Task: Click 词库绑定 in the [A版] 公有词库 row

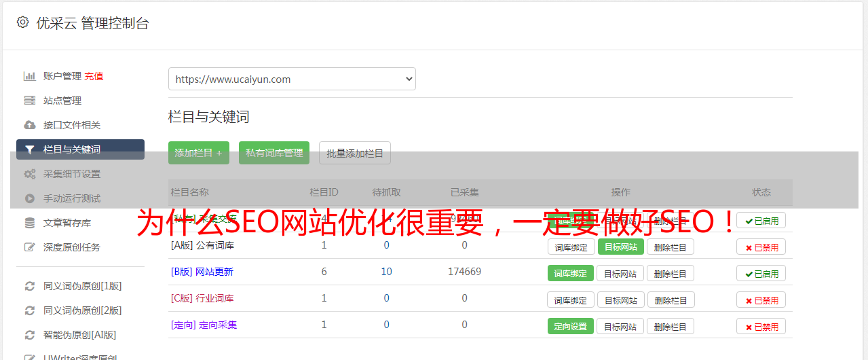Action: pyautogui.click(x=571, y=247)
